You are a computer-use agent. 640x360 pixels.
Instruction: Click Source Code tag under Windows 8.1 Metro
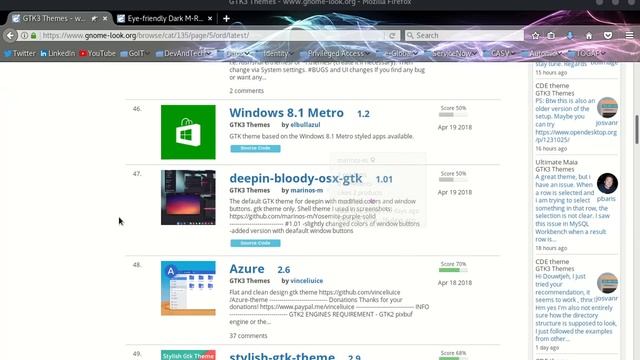click(x=256, y=148)
